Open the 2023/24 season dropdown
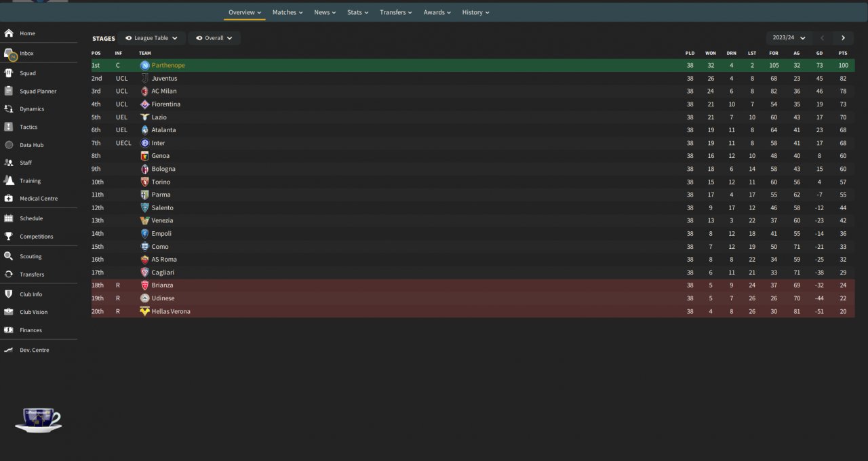868x461 pixels. tap(789, 38)
